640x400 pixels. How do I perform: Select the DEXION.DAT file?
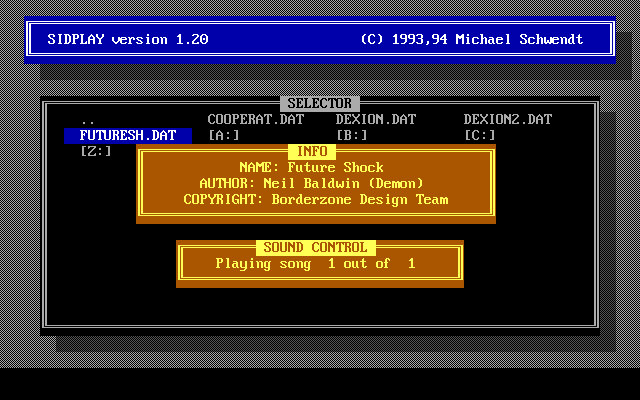(x=376, y=120)
